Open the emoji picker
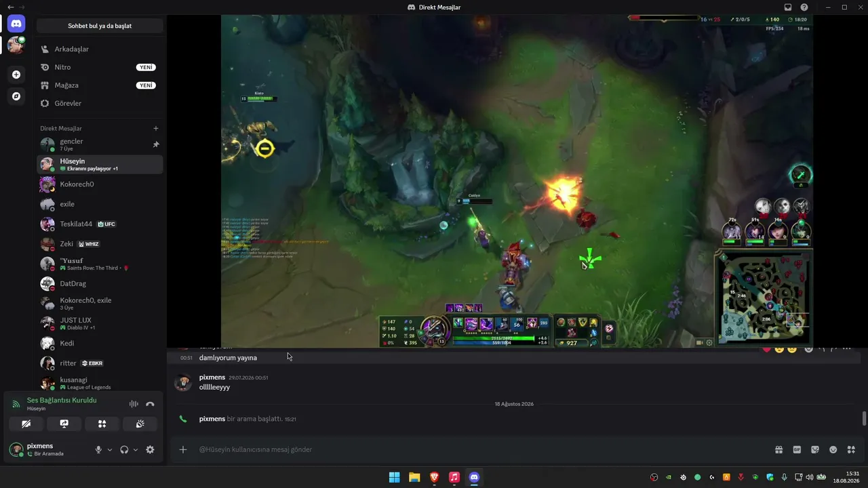Viewport: 868px width, 488px height. [833, 449]
